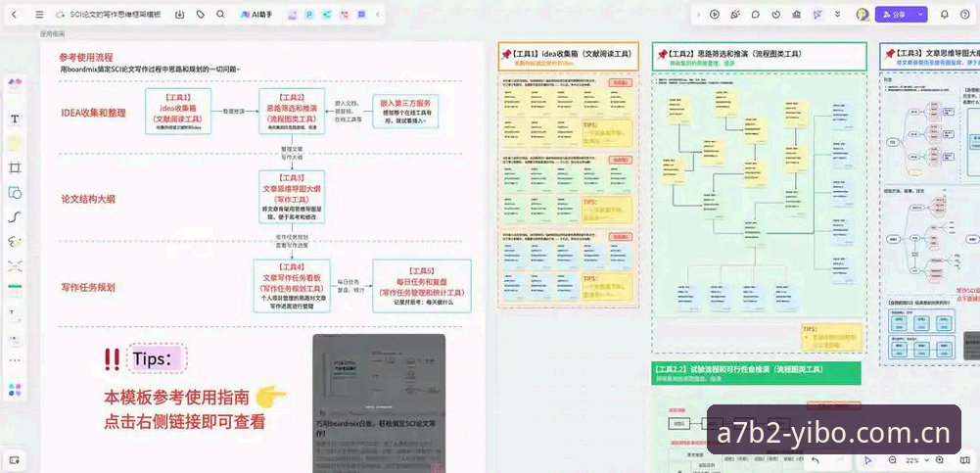Toggle collaborator cursor display icon
Screen dimensions: 980x473
pos(817,15)
